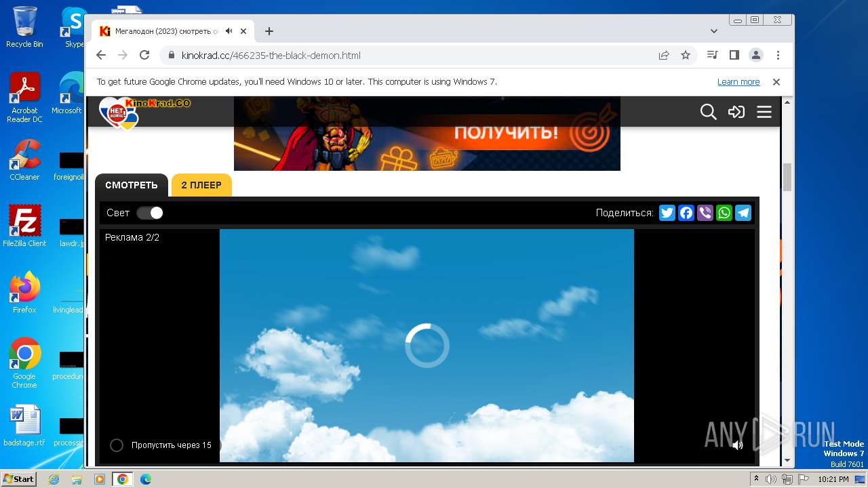This screenshot has width=868, height=488.
Task: Toggle Chrome side panel icon
Action: [x=734, y=56]
